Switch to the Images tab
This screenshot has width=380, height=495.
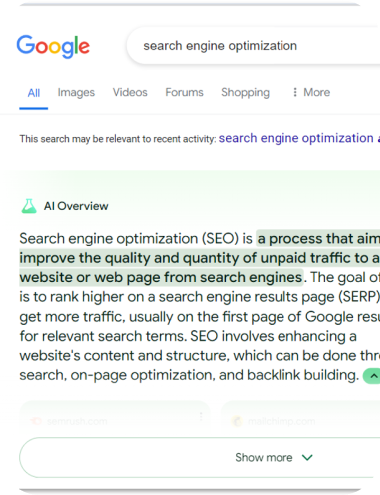pyautogui.click(x=76, y=92)
